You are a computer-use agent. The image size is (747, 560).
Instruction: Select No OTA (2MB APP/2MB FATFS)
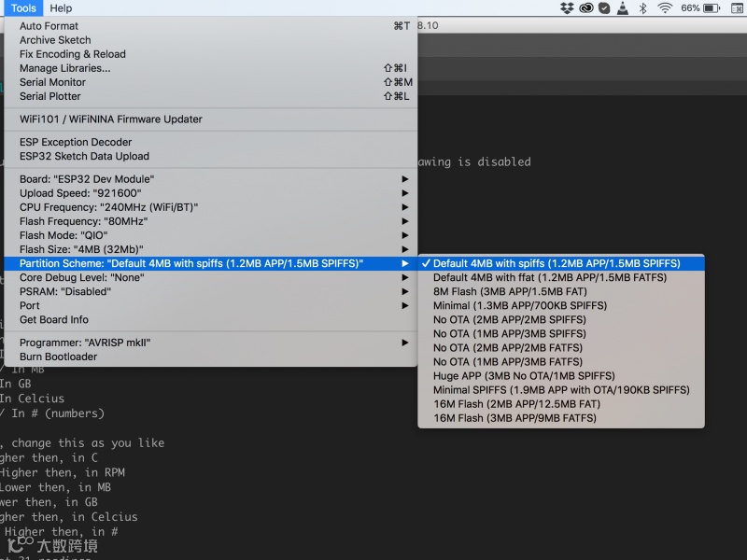coord(561,347)
